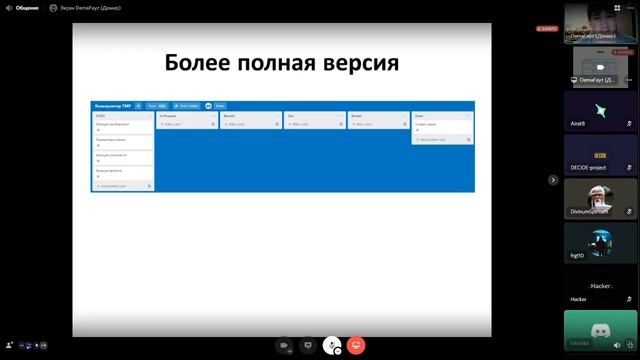Select the Airat8 participant tile
This screenshot has width=640, height=360.
pos(600,111)
